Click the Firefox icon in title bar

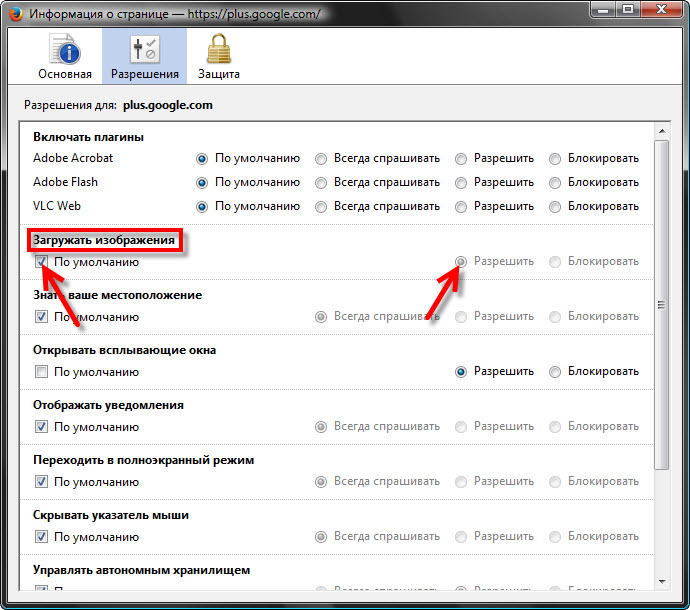(x=16, y=14)
